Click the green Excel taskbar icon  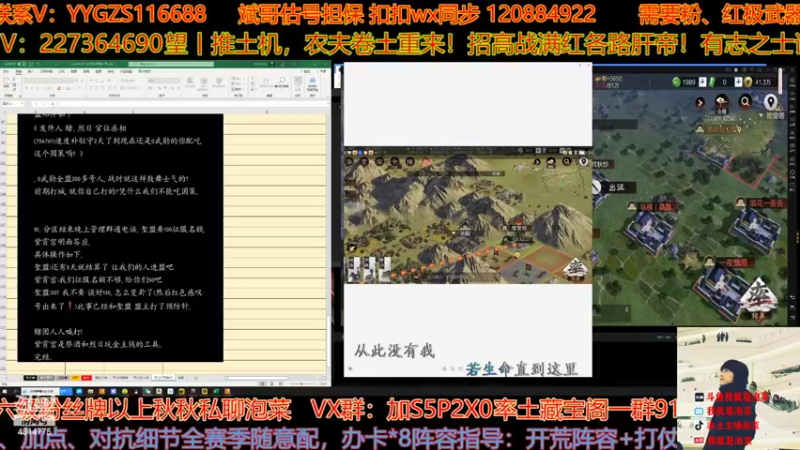(216, 391)
